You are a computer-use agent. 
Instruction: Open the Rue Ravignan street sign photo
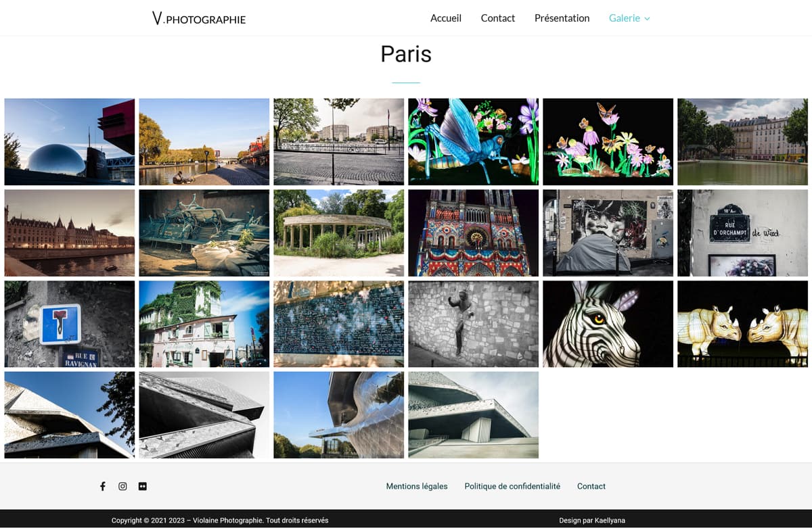coord(70,324)
